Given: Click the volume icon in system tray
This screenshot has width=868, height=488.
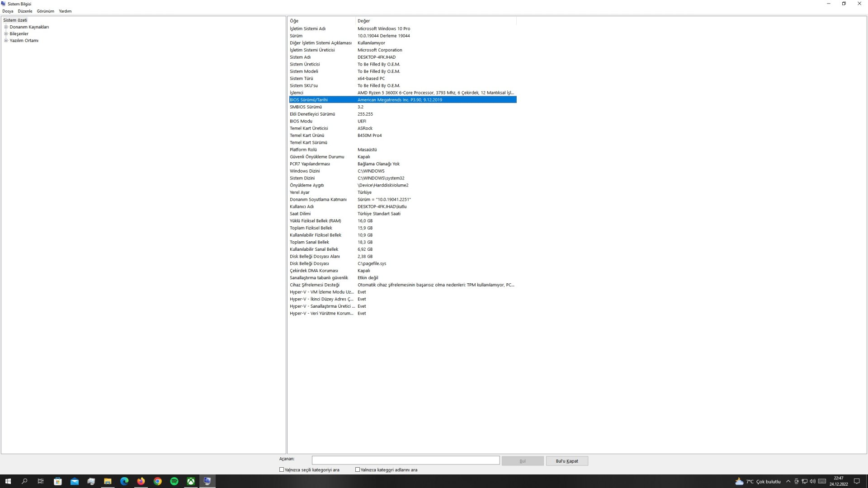Looking at the screenshot, I should click(812, 481).
